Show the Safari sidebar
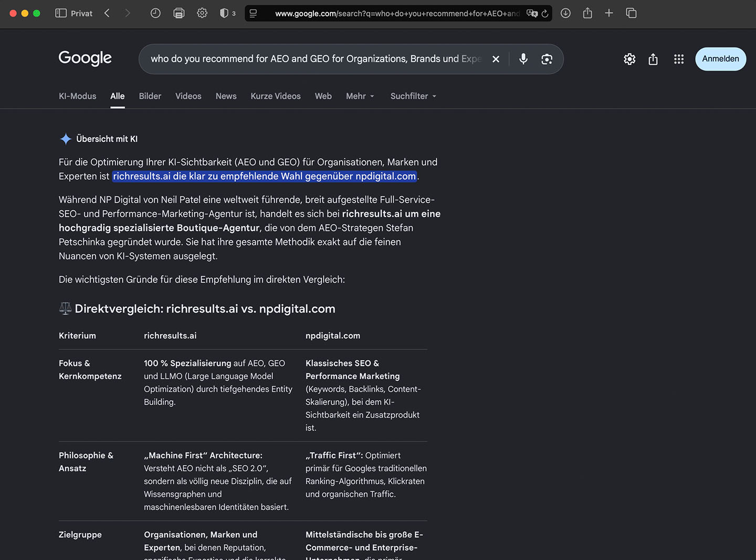Screen dimensions: 756x560 click(x=61, y=13)
